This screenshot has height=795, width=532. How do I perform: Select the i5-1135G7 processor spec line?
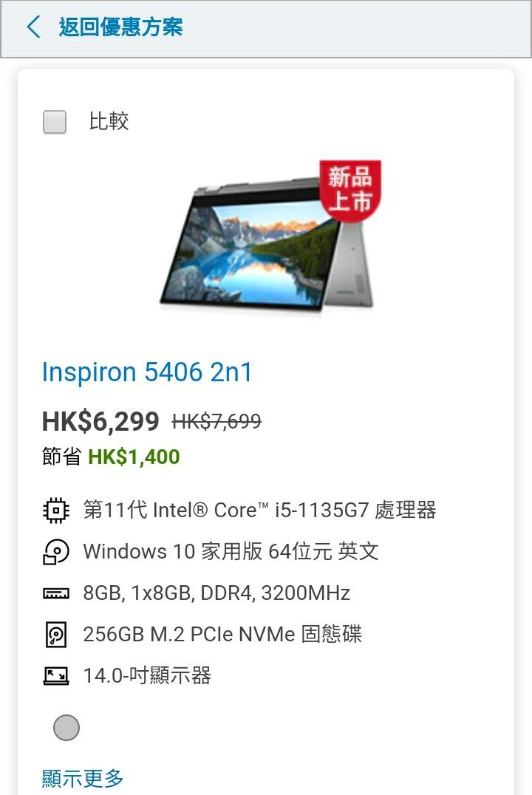tap(259, 510)
